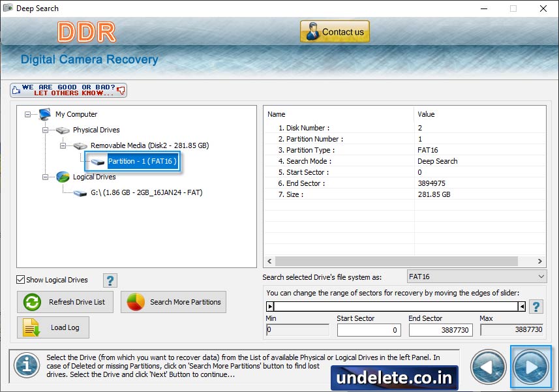
Task: Click the pie chart partitions icon
Action: (136, 302)
